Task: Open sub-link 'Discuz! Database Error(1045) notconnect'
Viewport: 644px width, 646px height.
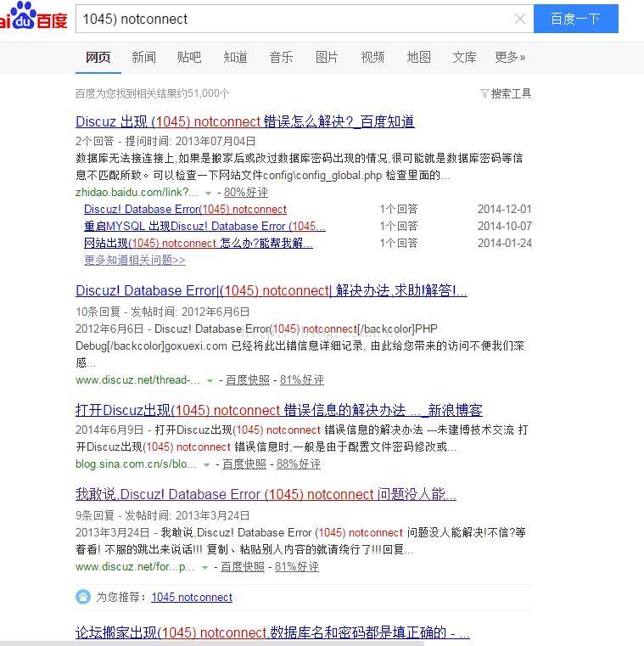Action: (185, 210)
